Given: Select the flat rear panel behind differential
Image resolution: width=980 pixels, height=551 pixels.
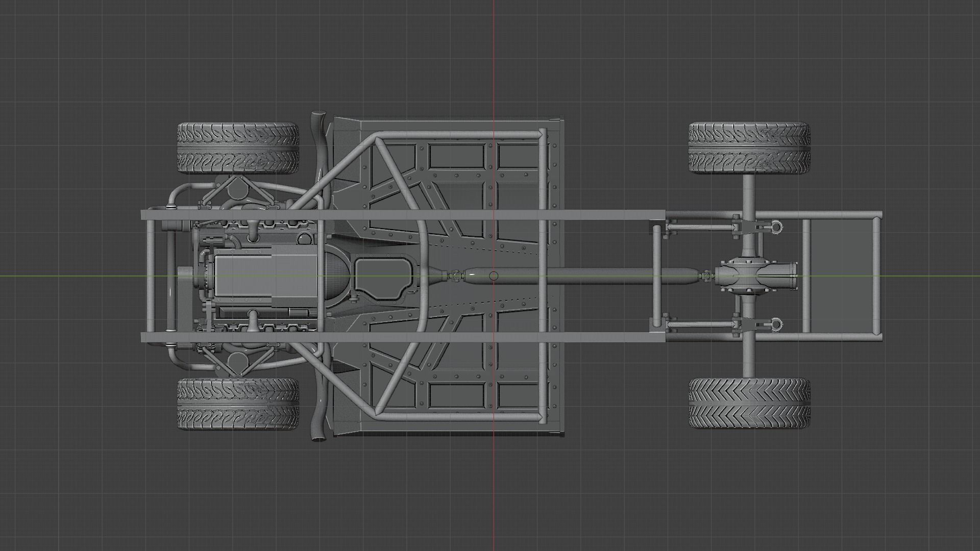Looking at the screenshot, I should 841,276.
